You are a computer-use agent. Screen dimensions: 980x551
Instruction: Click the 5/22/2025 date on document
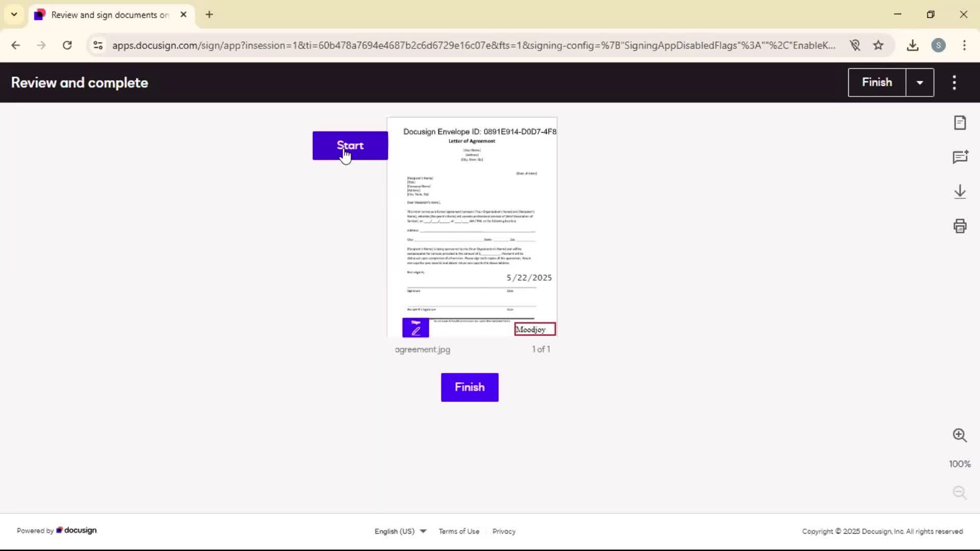pos(529,278)
